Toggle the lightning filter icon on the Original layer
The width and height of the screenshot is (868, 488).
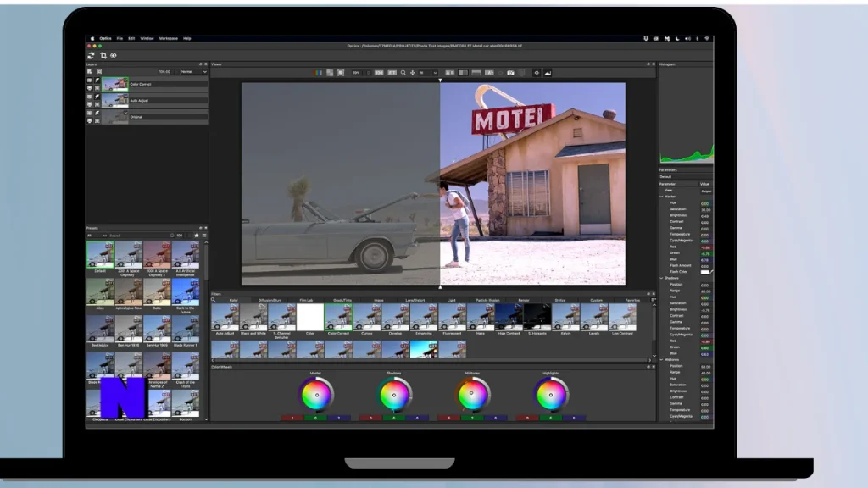[x=97, y=113]
